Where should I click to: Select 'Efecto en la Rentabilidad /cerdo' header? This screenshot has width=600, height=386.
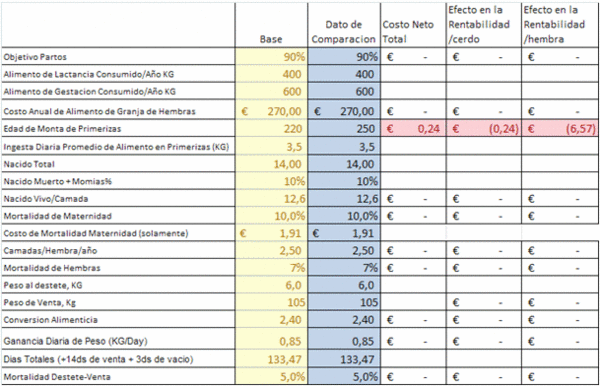[x=479, y=24]
